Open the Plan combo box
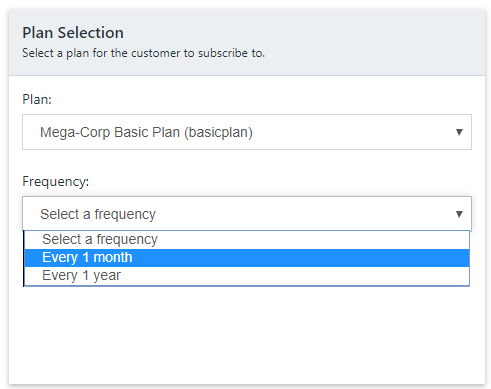The height and width of the screenshot is (389, 491). 247,132
